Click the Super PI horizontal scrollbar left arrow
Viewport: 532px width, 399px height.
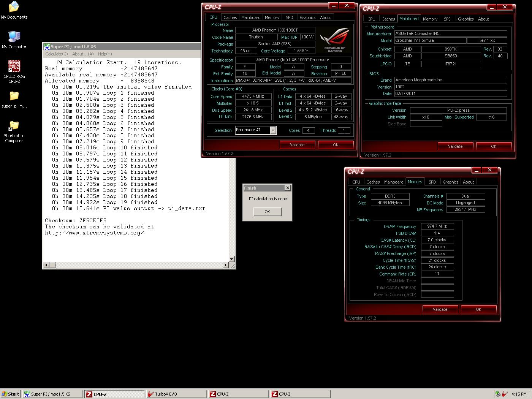pyautogui.click(x=46, y=265)
